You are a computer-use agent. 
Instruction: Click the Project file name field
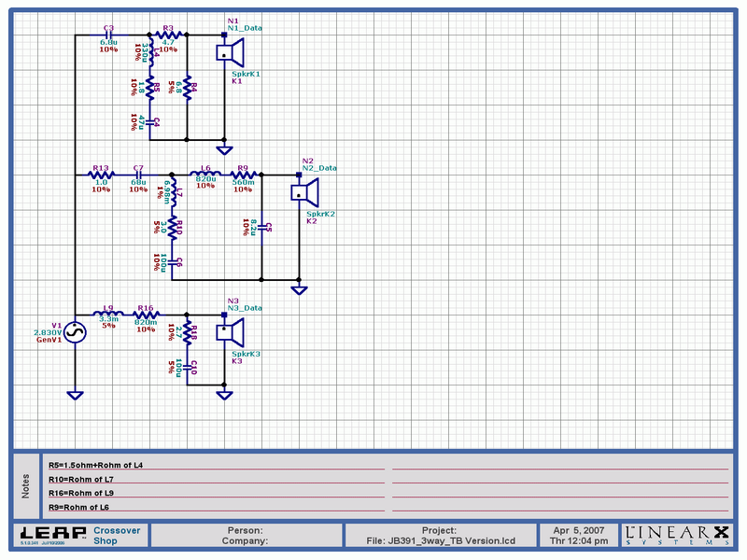point(439,535)
